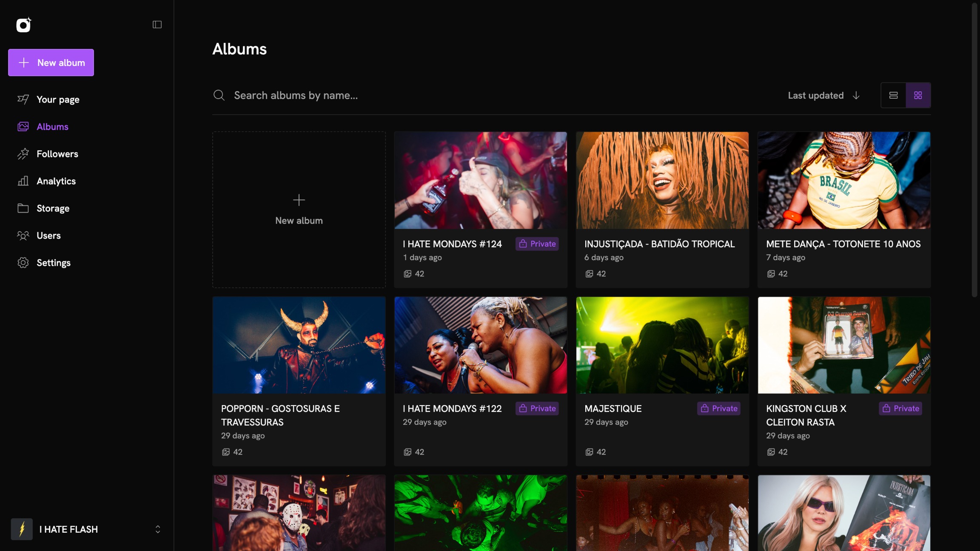Open the Last updated sort dropdown
Image resolution: width=980 pixels, height=551 pixels.
coord(824,95)
